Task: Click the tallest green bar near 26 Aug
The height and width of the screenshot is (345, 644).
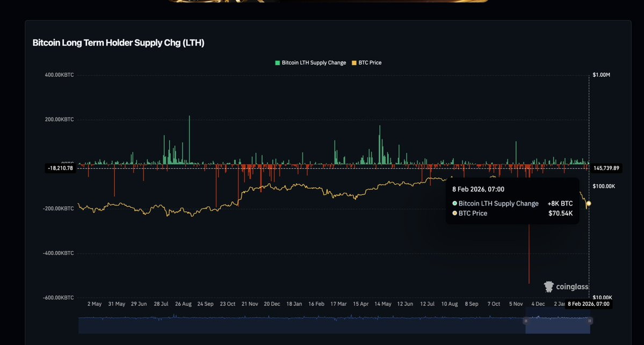Action: click(x=189, y=140)
